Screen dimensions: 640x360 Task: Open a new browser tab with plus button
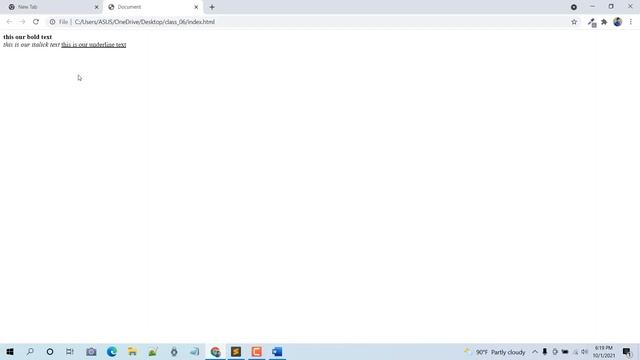pyautogui.click(x=212, y=7)
